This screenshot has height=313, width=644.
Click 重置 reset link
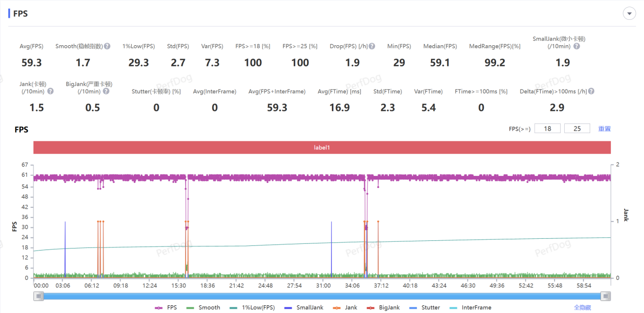(x=604, y=129)
